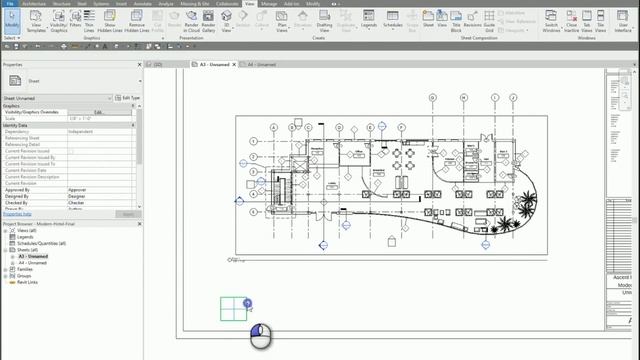Viewport: 640px width, 360px height.
Task: Expand the Groups node
Action: [6, 276]
